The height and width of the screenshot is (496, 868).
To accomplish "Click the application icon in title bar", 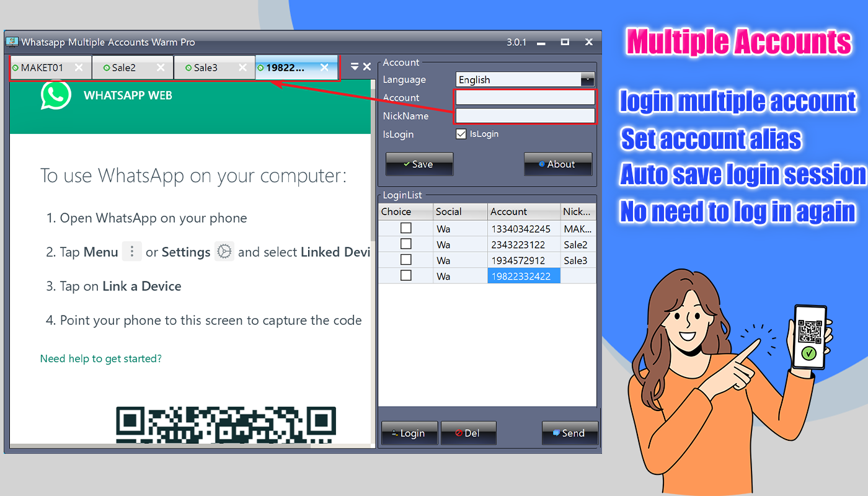I will [12, 42].
